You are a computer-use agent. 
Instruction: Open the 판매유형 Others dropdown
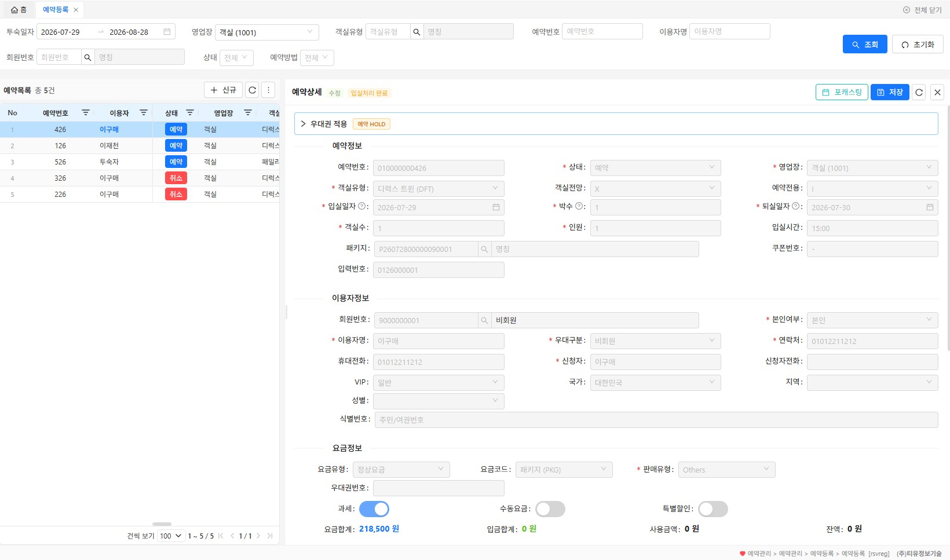coord(726,470)
